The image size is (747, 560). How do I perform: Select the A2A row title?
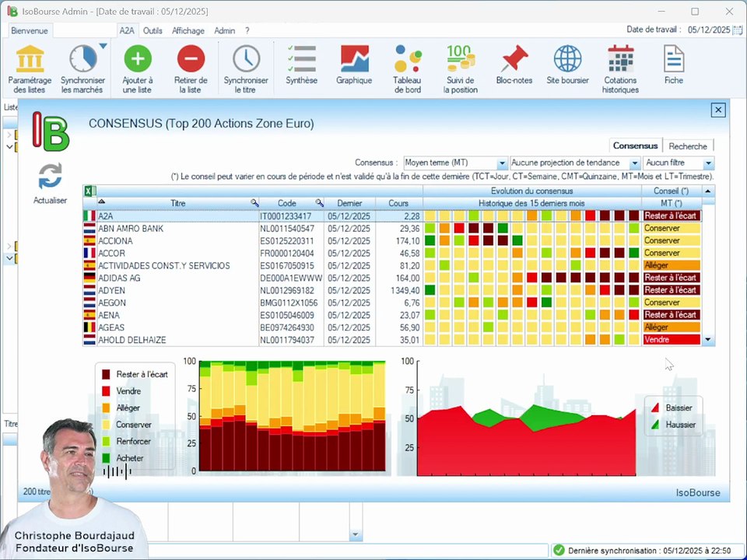tap(105, 215)
